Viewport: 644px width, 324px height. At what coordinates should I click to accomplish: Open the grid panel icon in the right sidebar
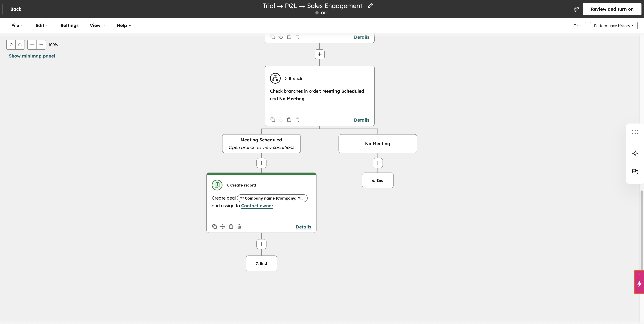635,132
